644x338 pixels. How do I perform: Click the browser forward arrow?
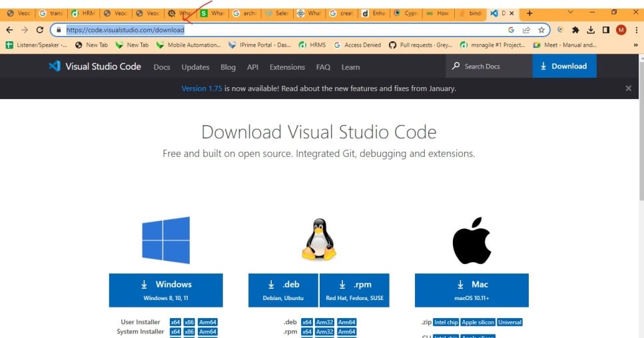[x=25, y=30]
